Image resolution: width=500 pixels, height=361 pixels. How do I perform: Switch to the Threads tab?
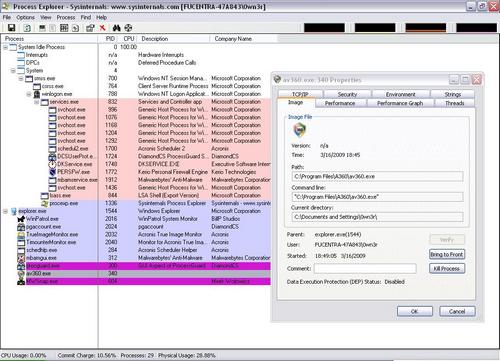(455, 103)
